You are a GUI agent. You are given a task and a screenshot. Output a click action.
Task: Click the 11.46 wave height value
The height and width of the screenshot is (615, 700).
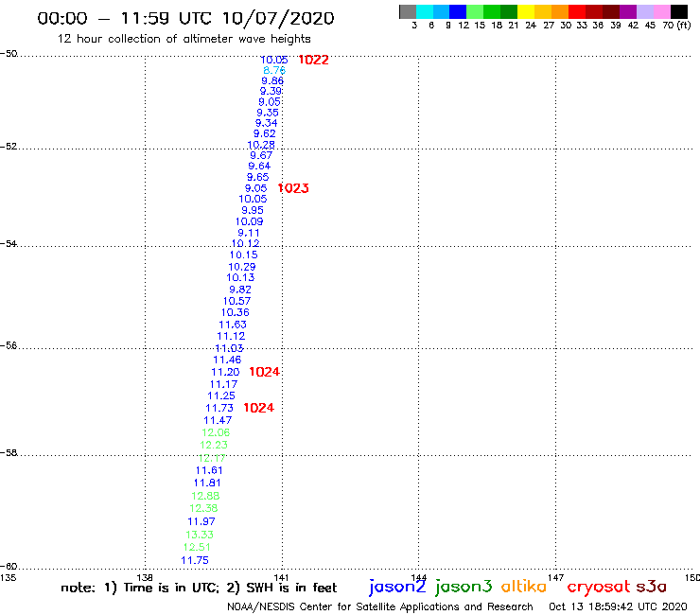[227, 360]
